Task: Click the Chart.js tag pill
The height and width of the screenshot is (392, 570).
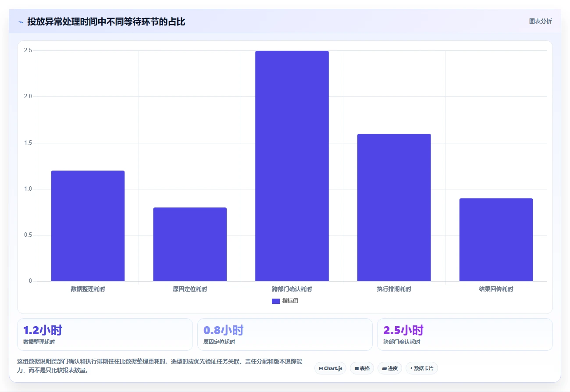Action: point(331,368)
